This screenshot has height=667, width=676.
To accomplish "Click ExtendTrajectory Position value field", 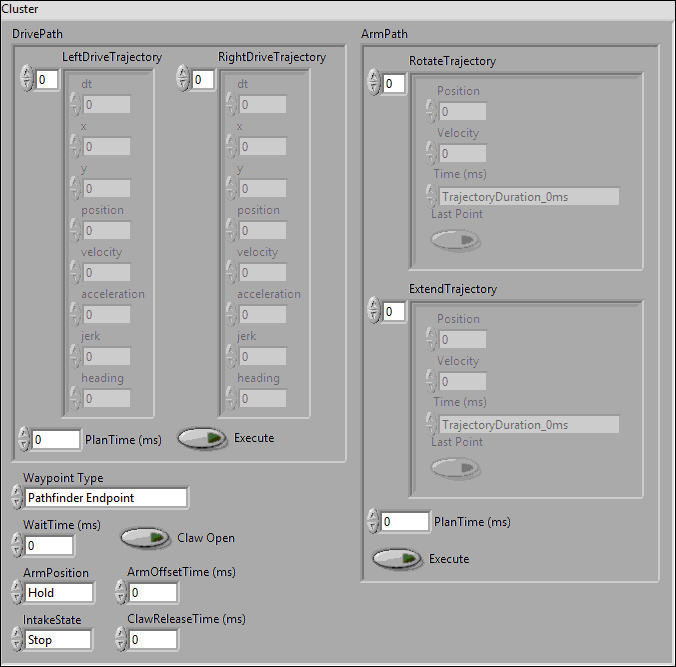I will click(463, 339).
